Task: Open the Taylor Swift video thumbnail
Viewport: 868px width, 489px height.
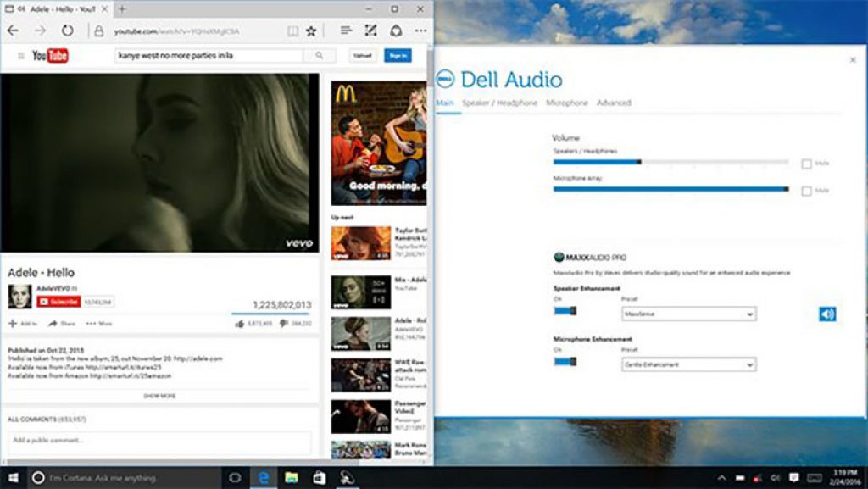Action: 361,243
